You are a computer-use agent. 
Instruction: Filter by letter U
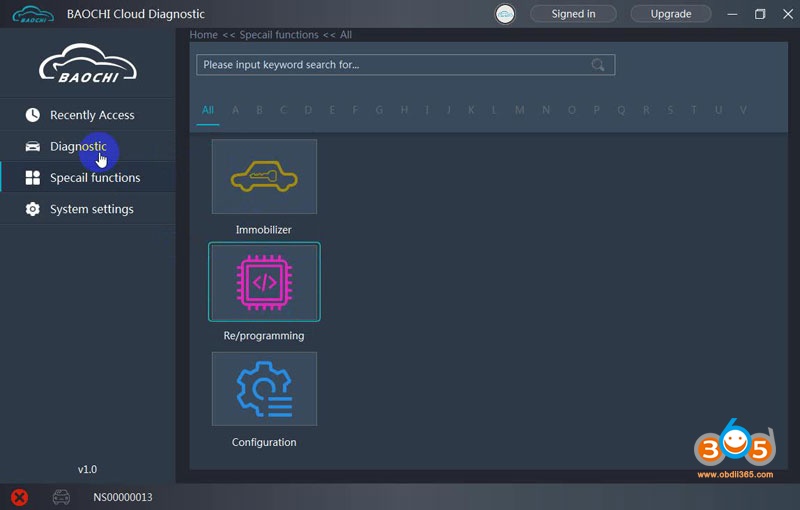(x=718, y=110)
